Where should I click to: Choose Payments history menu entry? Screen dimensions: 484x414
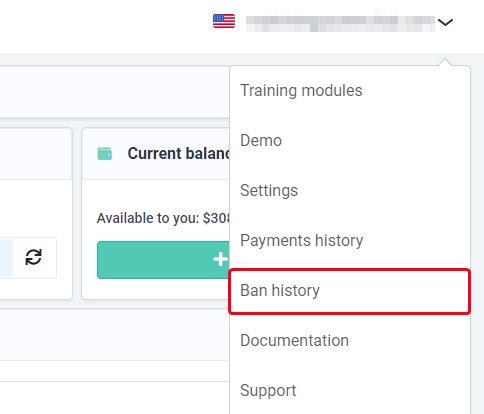pyautogui.click(x=350, y=240)
